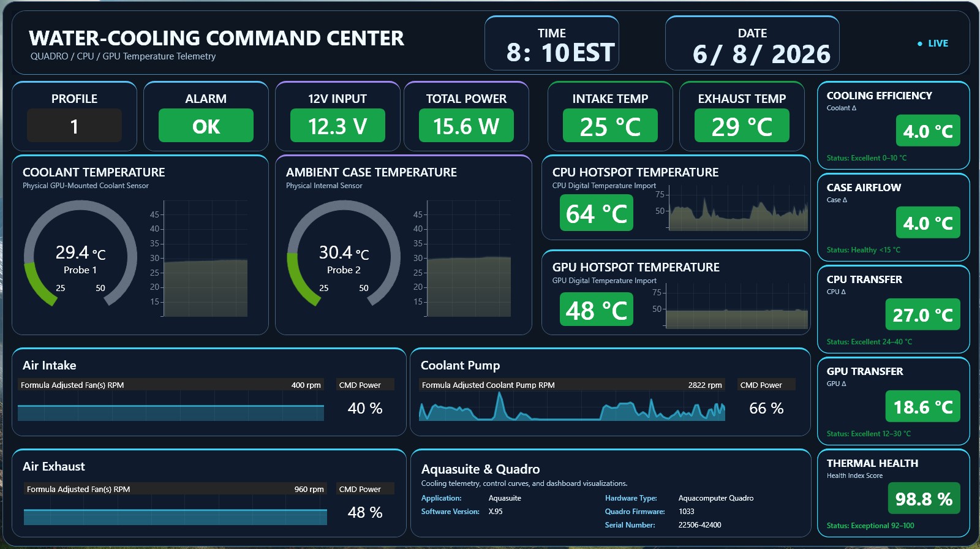Click the Serial Number 22506-42400 value

pyautogui.click(x=700, y=525)
